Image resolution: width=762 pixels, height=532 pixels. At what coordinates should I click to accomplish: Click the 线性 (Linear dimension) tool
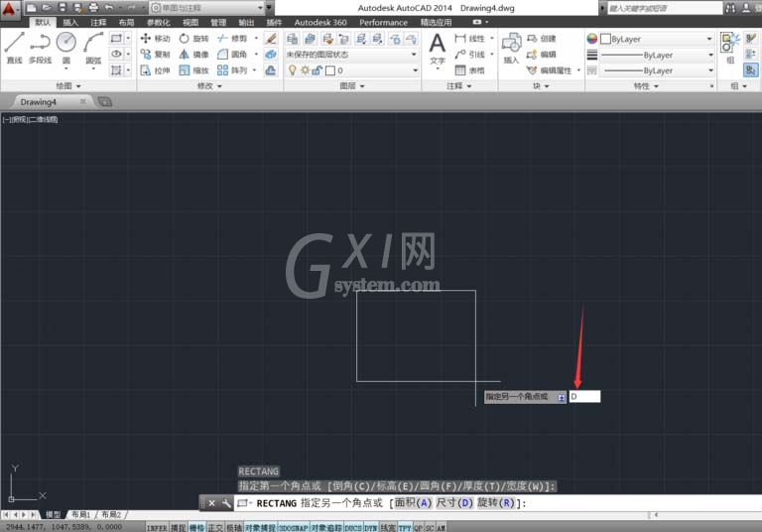470,39
